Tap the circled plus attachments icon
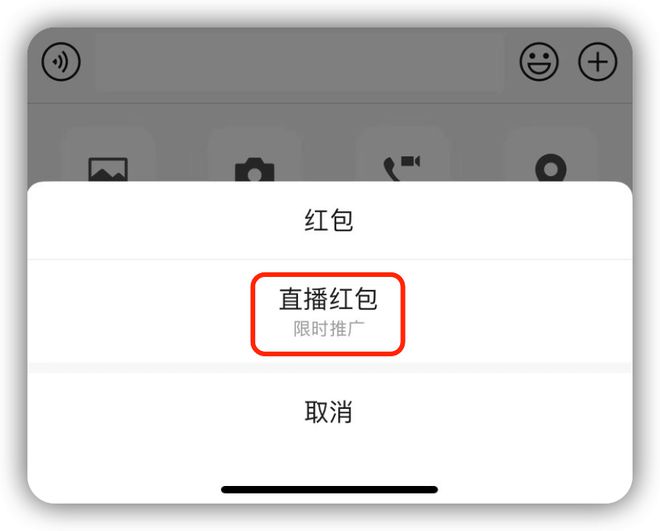This screenshot has height=531, width=660. pos(597,62)
